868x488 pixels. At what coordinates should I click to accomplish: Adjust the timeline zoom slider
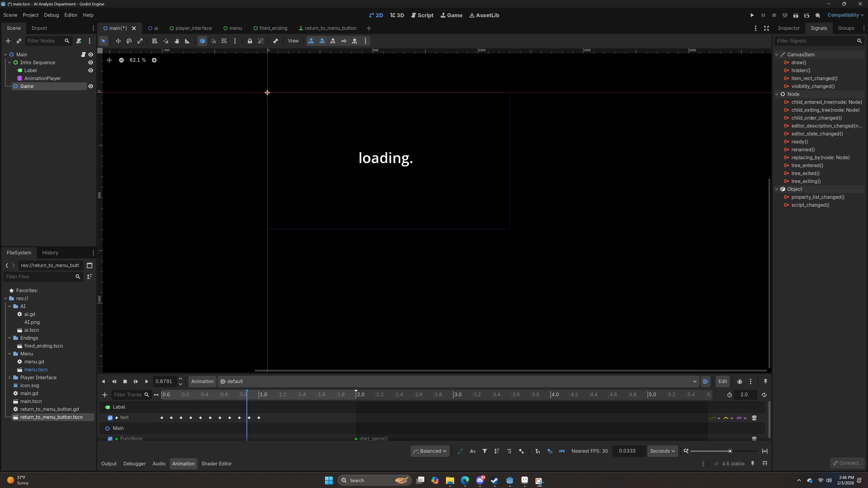(x=730, y=451)
